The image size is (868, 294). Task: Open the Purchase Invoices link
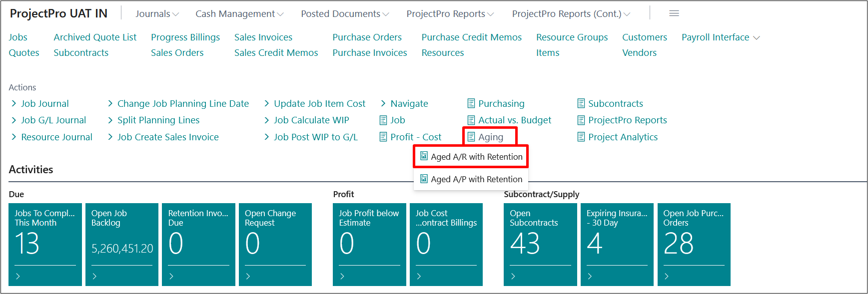(x=369, y=53)
